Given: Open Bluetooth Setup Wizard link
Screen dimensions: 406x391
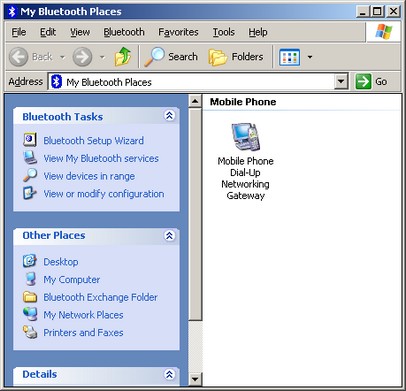Looking at the screenshot, I should point(94,141).
